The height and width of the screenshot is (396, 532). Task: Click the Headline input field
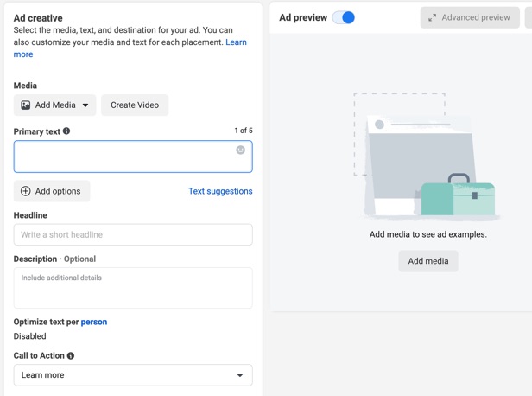[x=133, y=234]
